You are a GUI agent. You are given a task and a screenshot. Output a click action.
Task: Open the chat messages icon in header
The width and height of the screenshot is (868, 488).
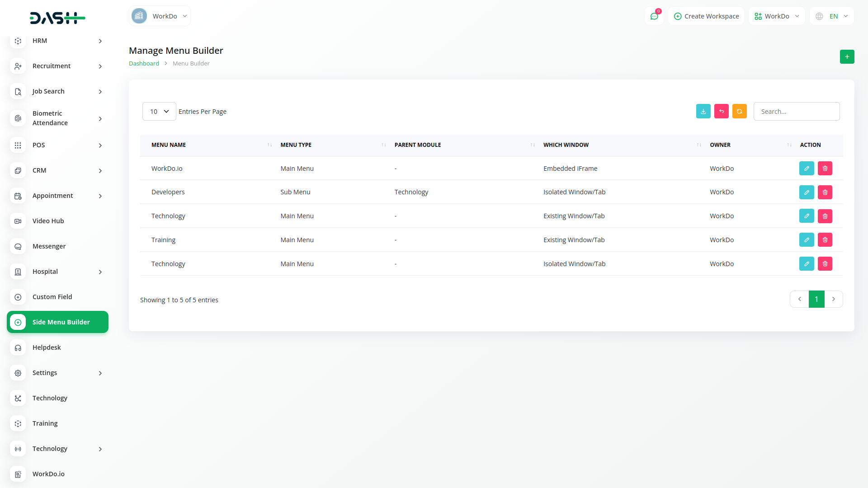click(654, 16)
